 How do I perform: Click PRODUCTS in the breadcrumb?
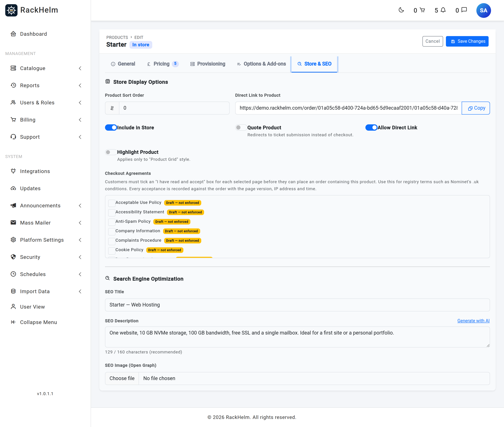pos(117,37)
